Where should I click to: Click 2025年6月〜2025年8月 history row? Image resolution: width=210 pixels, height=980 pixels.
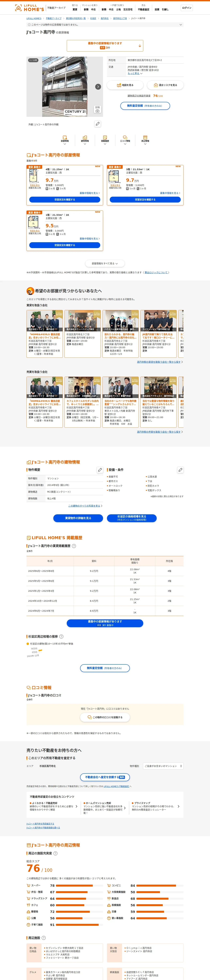tap(105, 571)
